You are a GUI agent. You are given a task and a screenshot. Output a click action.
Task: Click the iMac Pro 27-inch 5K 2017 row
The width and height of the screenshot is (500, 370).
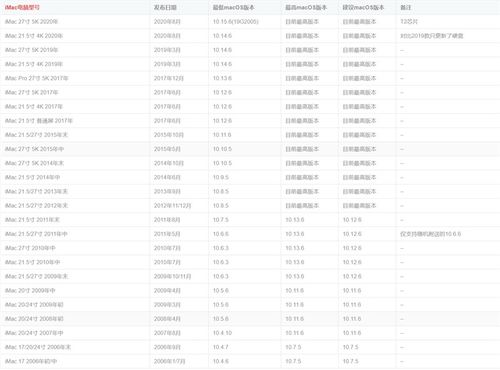pyautogui.click(x=250, y=78)
